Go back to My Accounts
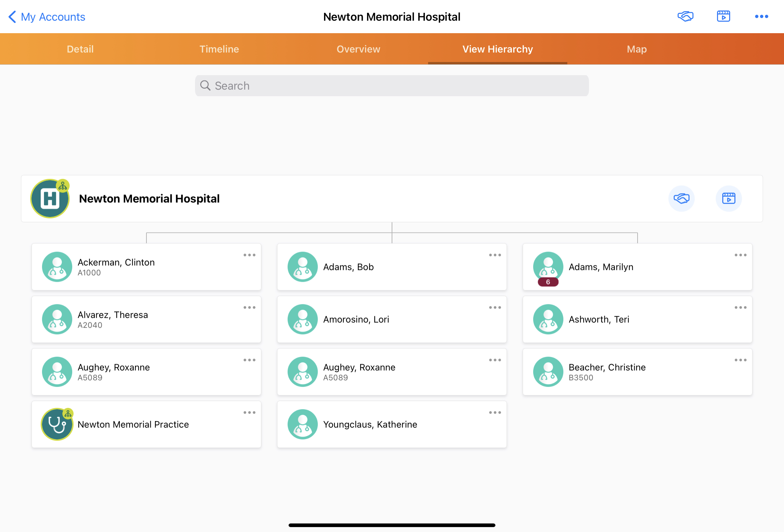Screen dimensions: 784x532 [x=47, y=16]
